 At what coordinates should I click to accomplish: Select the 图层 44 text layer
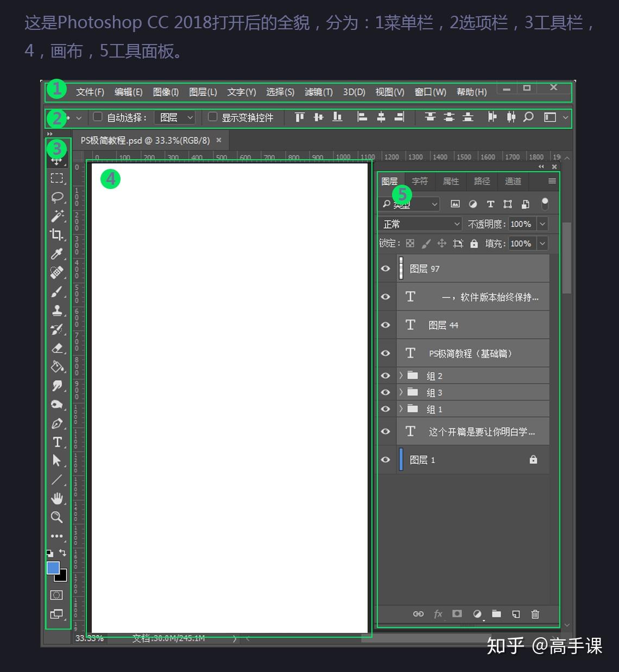473,325
